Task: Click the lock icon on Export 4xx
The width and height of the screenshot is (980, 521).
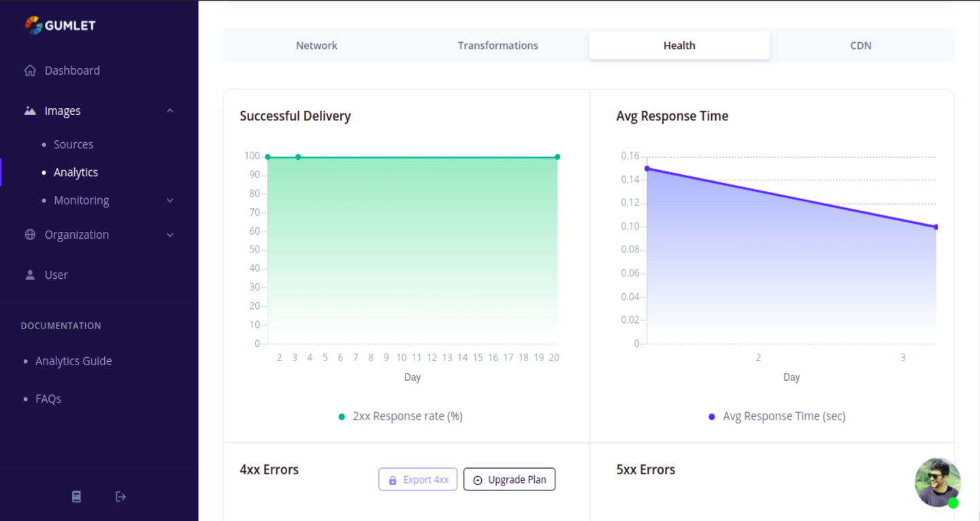Action: pos(393,480)
